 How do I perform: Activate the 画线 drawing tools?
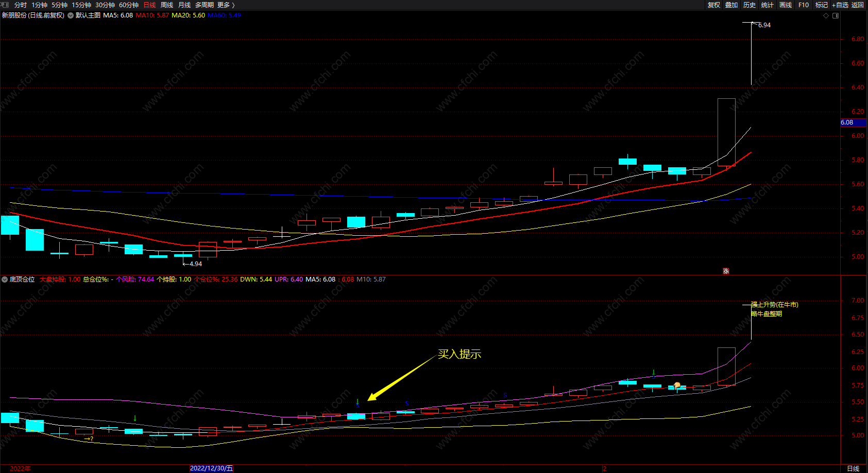coord(786,5)
